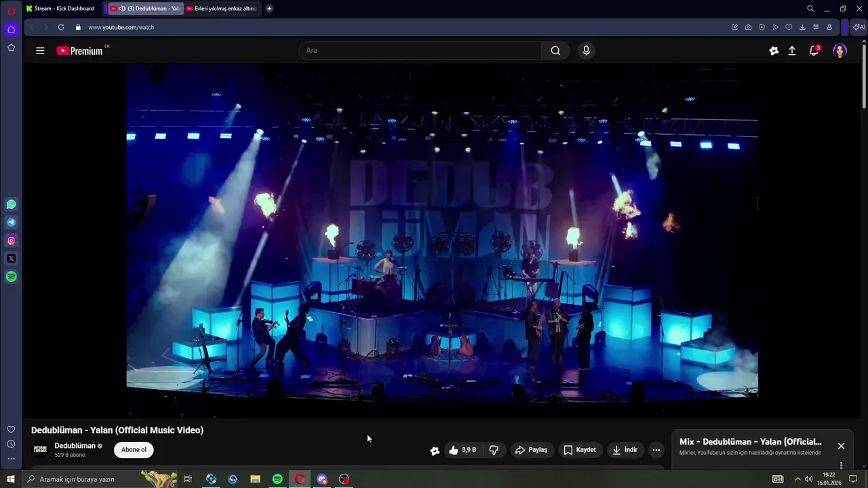
Task: Click the site security padlock icon
Action: coord(78,27)
